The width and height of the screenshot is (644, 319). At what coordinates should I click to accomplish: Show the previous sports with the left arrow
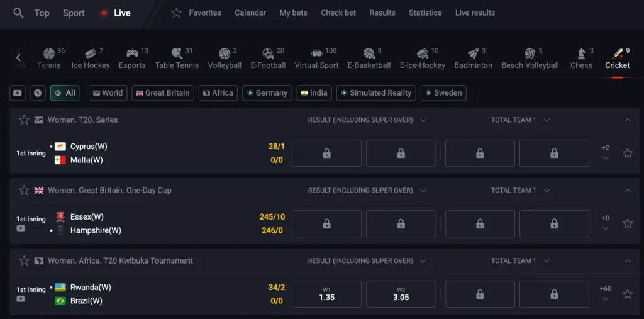point(18,57)
